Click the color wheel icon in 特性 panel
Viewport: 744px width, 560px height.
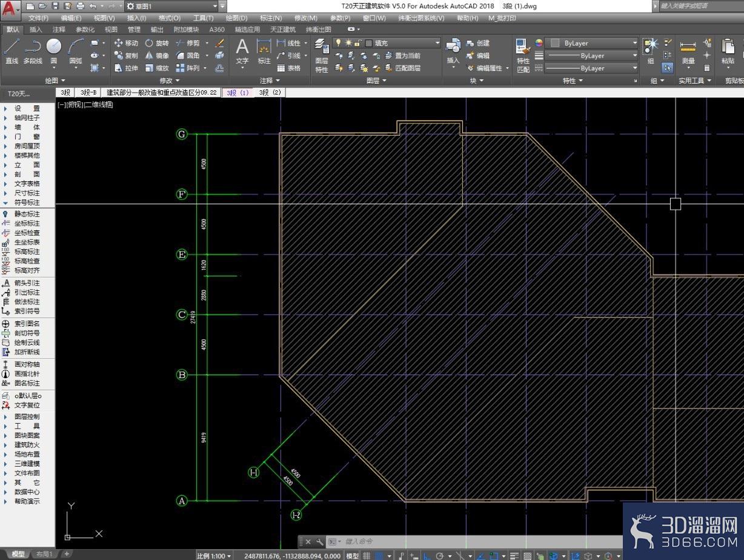click(x=539, y=43)
